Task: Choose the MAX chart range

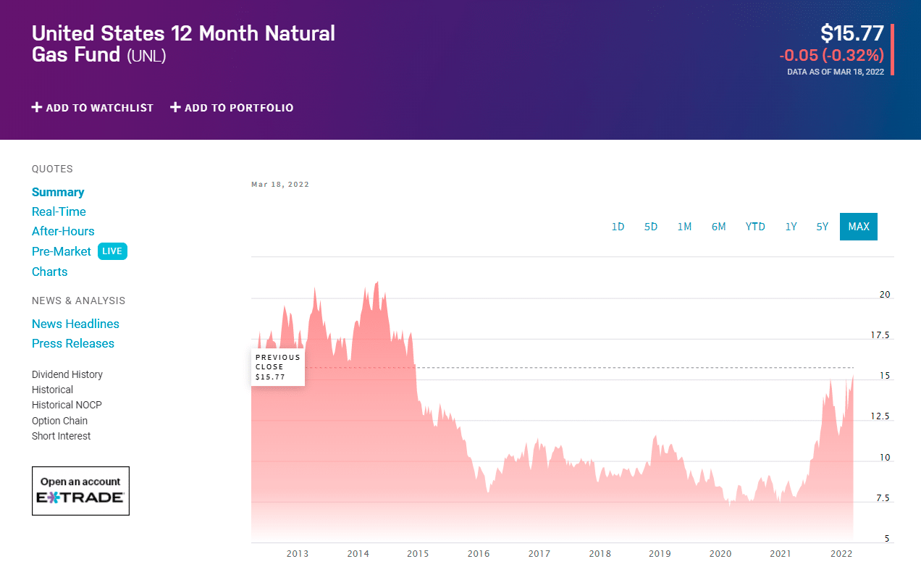Action: tap(859, 227)
